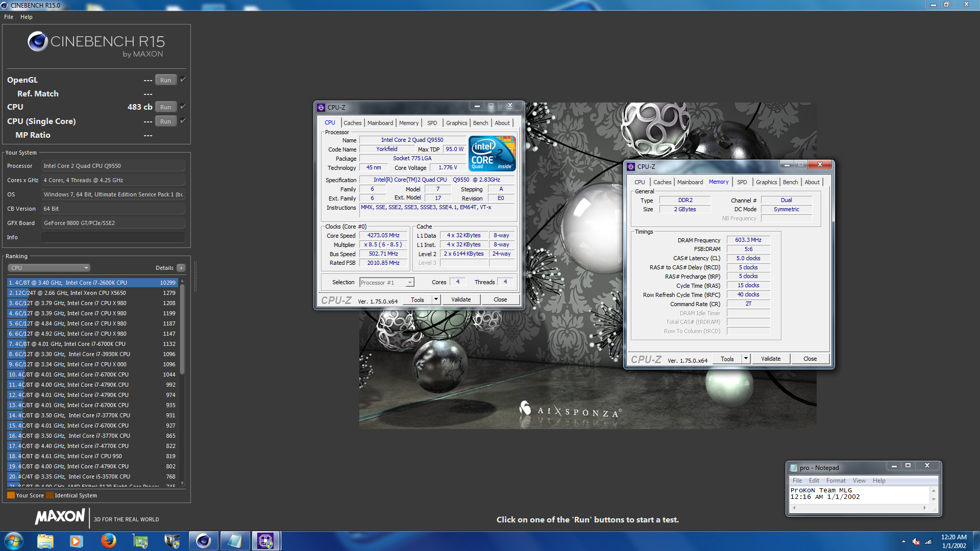Click the Windows Start orb
Viewport: 980px width, 551px height.
(x=13, y=541)
